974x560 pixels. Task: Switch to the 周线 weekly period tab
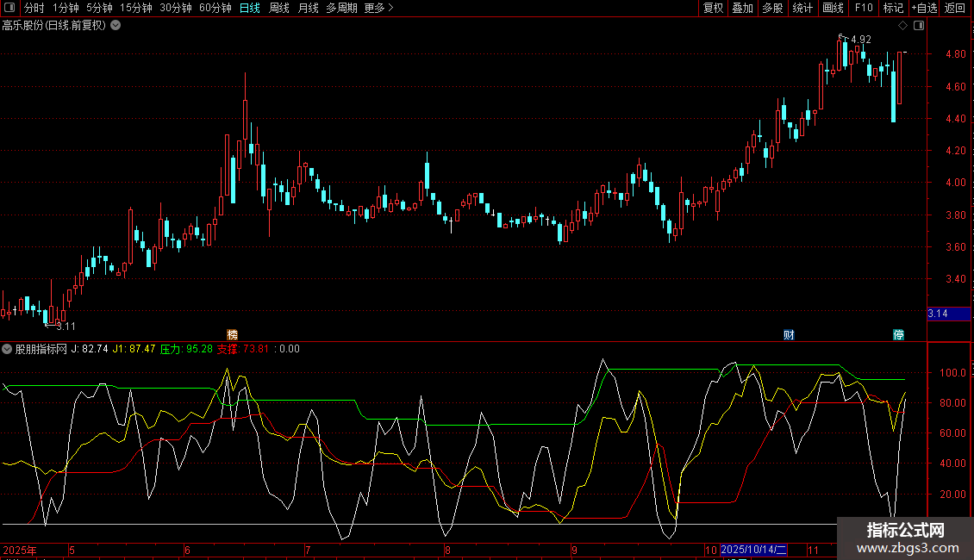click(x=279, y=8)
